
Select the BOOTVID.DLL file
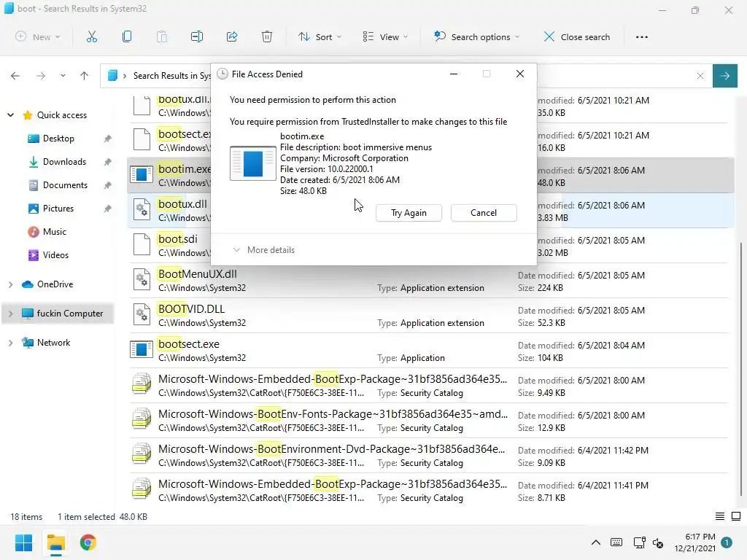pos(429,315)
